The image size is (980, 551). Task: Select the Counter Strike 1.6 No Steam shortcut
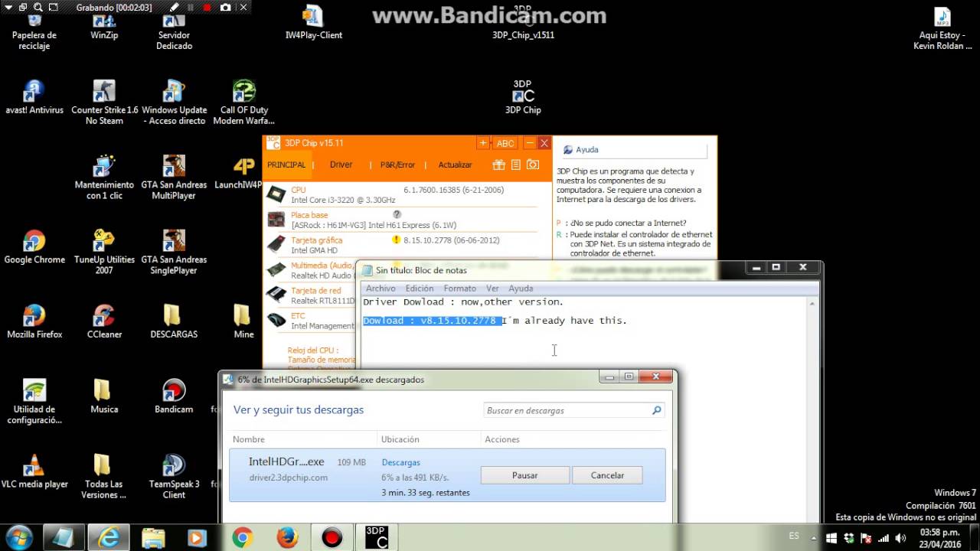(104, 103)
